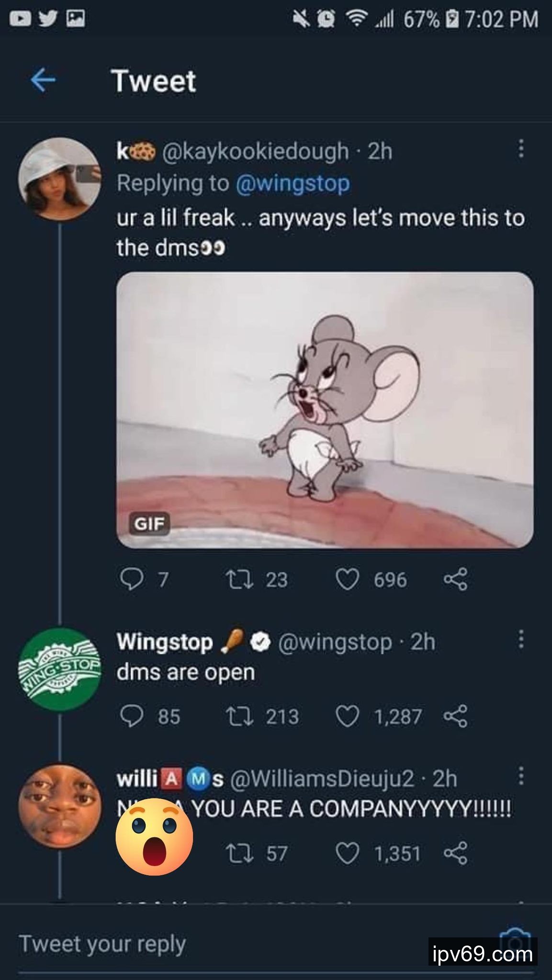Like Wingstop's tweet with 1,287 likes
Viewport: 552px width, 980px height.
(347, 717)
